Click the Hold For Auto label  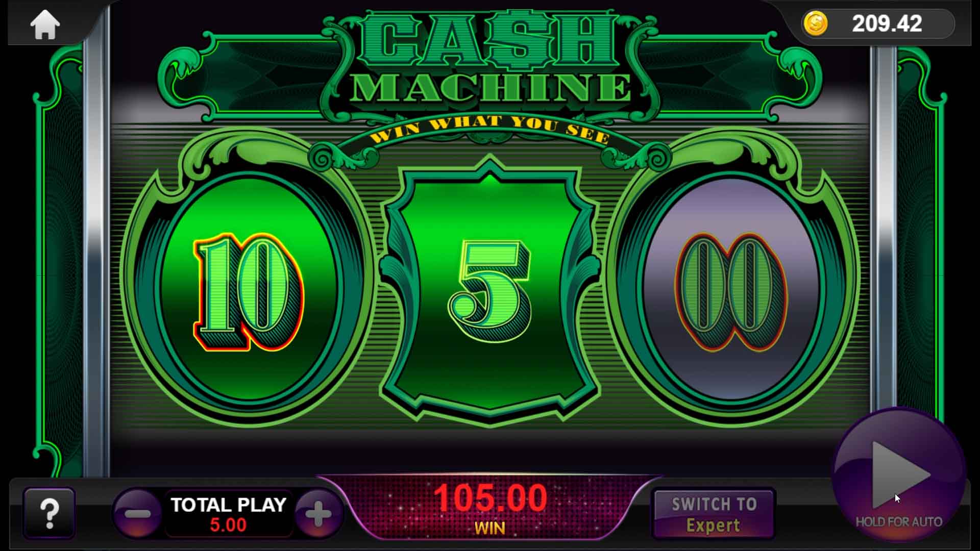[x=899, y=522]
